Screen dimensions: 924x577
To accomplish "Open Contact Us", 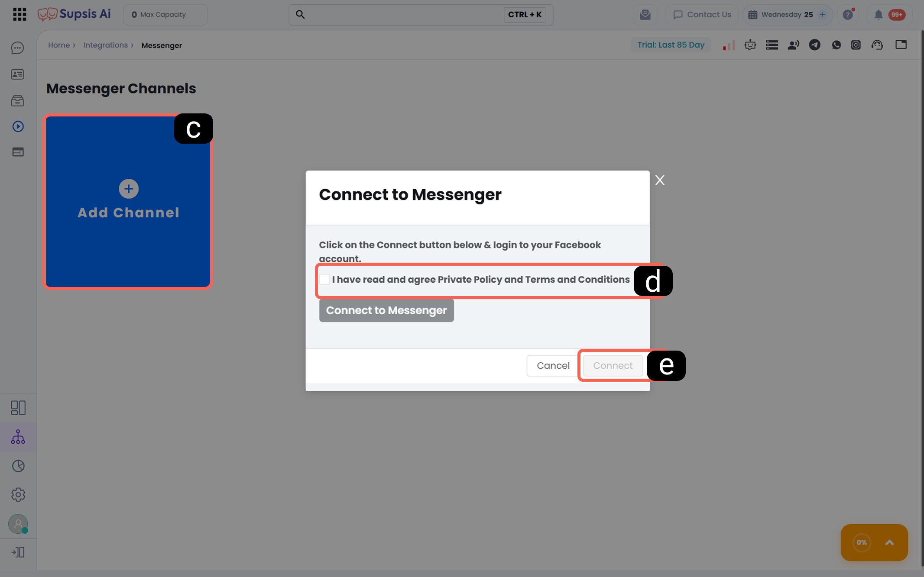I will tap(702, 15).
